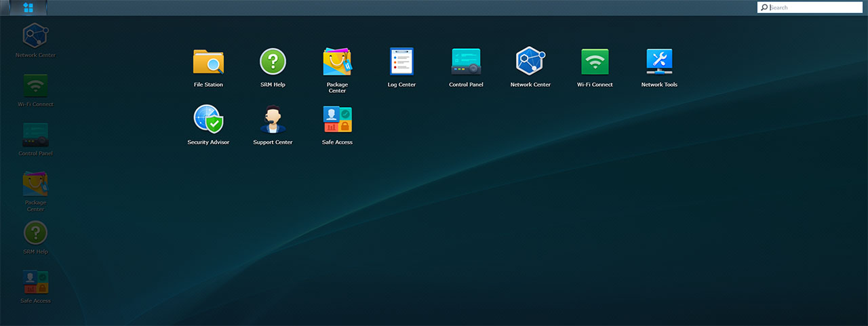This screenshot has height=326, width=868.
Task: Open Support Center
Action: (273, 119)
